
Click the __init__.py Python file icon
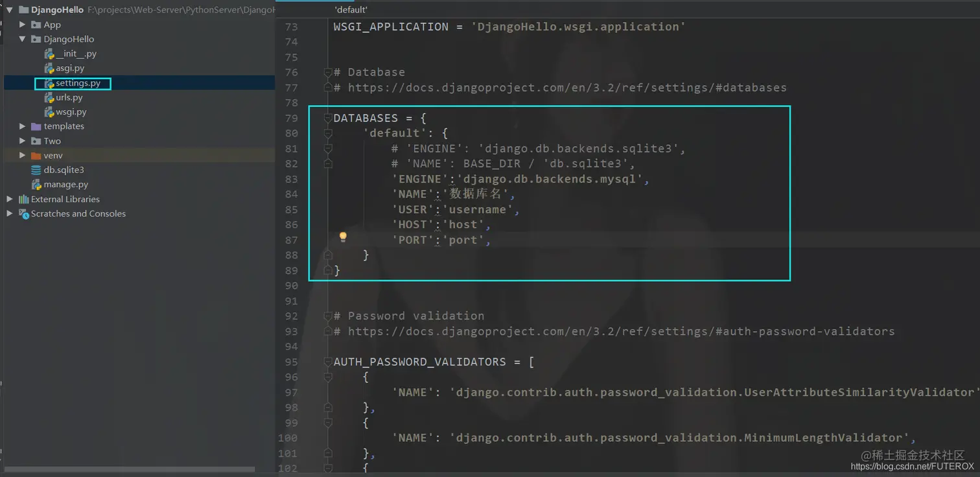(49, 54)
